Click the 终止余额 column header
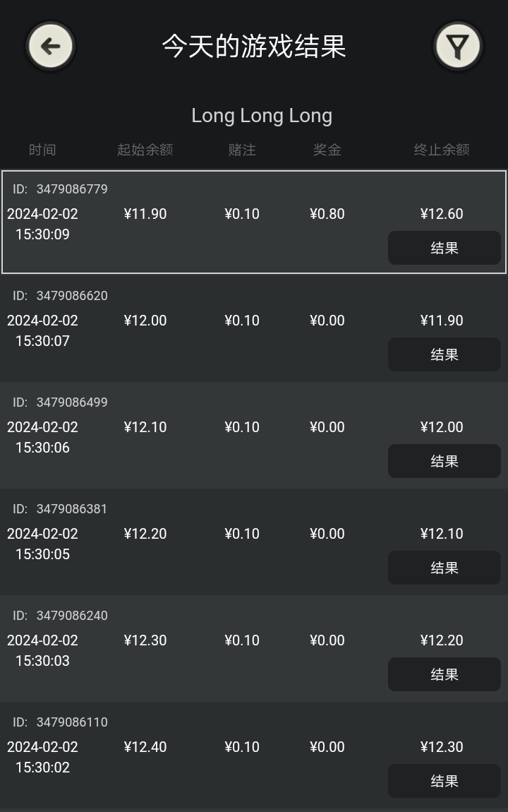Image resolution: width=508 pixels, height=812 pixels. click(442, 150)
